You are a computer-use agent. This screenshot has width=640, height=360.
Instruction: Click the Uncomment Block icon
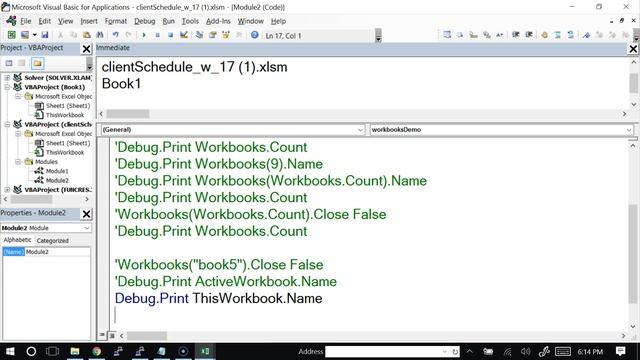tap(571, 35)
